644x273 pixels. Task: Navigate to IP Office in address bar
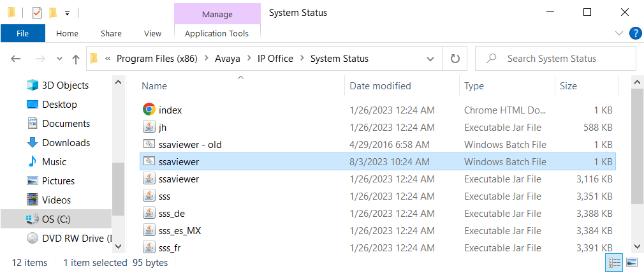point(275,59)
